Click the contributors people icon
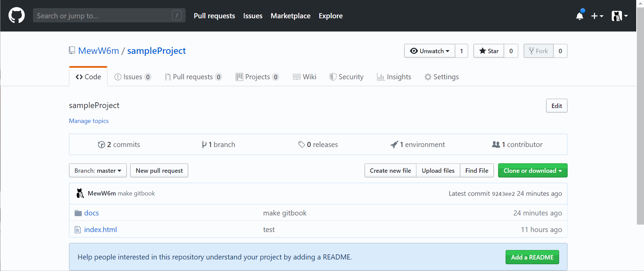Image resolution: width=644 pixels, height=271 pixels. coord(496,145)
